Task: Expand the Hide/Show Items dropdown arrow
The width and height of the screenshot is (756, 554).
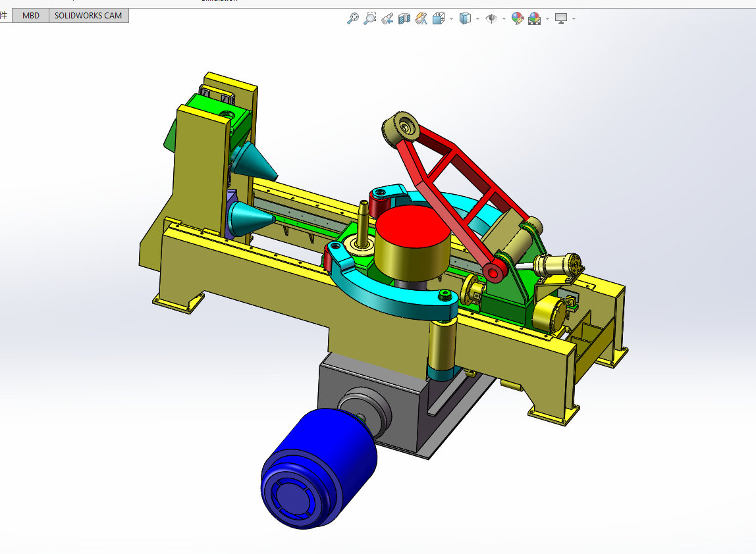Action: tap(504, 19)
